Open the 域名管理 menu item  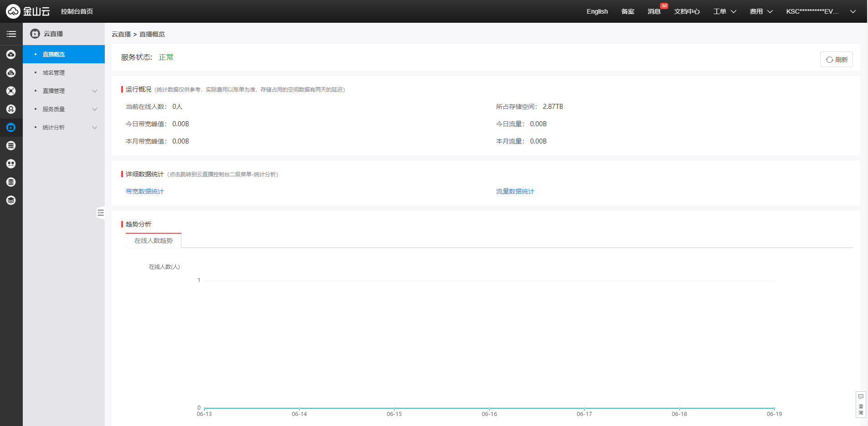pyautogui.click(x=54, y=73)
